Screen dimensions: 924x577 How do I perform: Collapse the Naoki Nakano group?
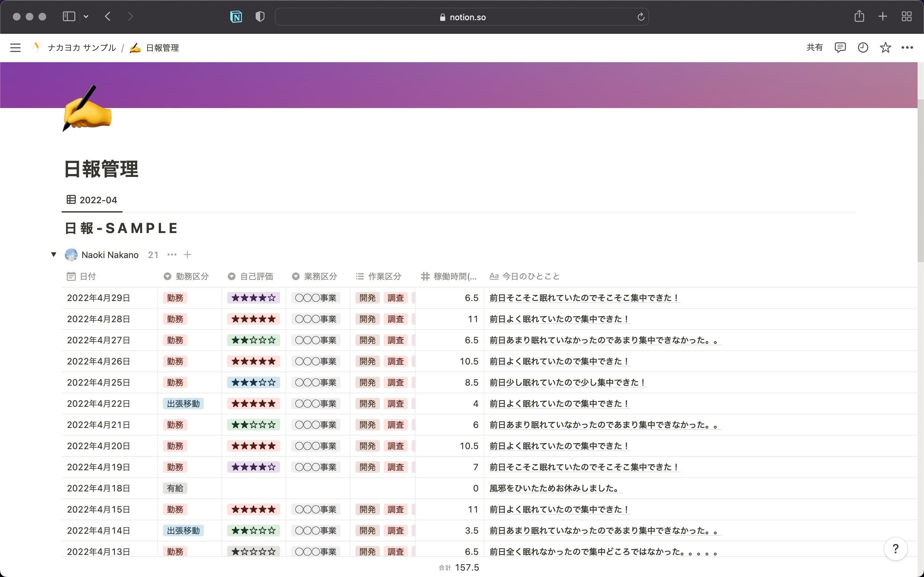click(x=54, y=255)
